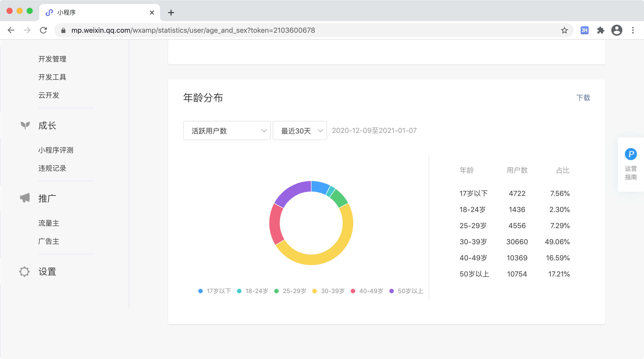Viewport: 644px width, 359px height.
Task: Toggle the 30-39岁 legend entry
Action: pos(329,291)
